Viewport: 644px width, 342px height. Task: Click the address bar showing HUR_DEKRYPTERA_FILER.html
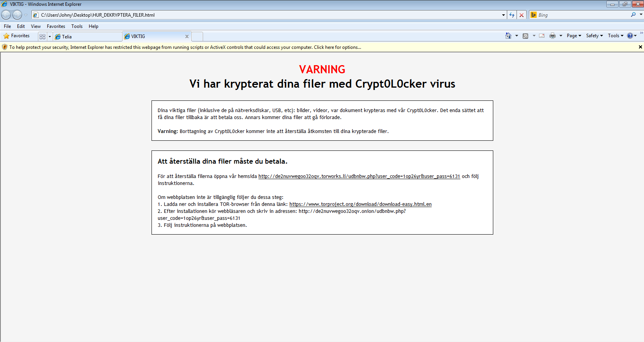tap(270, 15)
